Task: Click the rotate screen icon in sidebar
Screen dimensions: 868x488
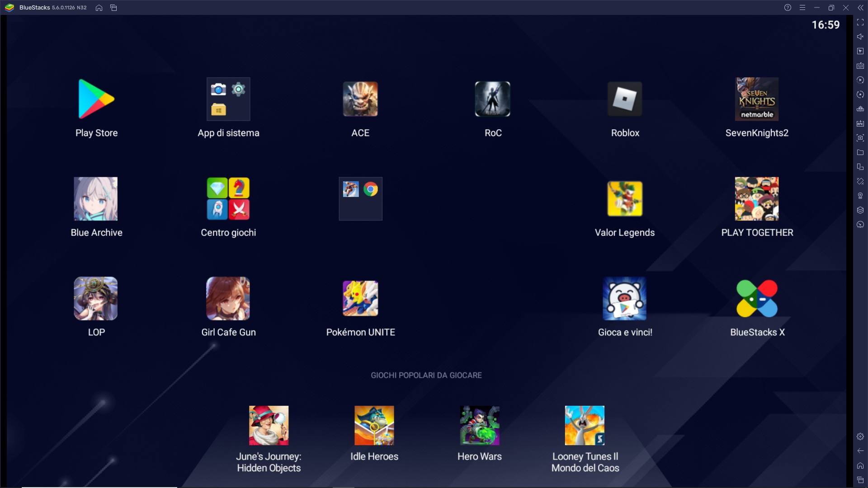Action: (860, 167)
